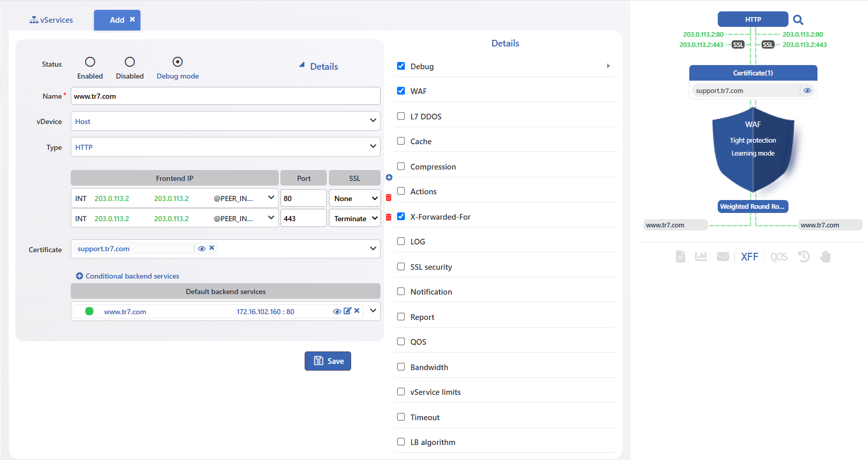Click the XFF icon in diagram toolbar
Viewport: 868px width, 460px height.
[750, 257]
